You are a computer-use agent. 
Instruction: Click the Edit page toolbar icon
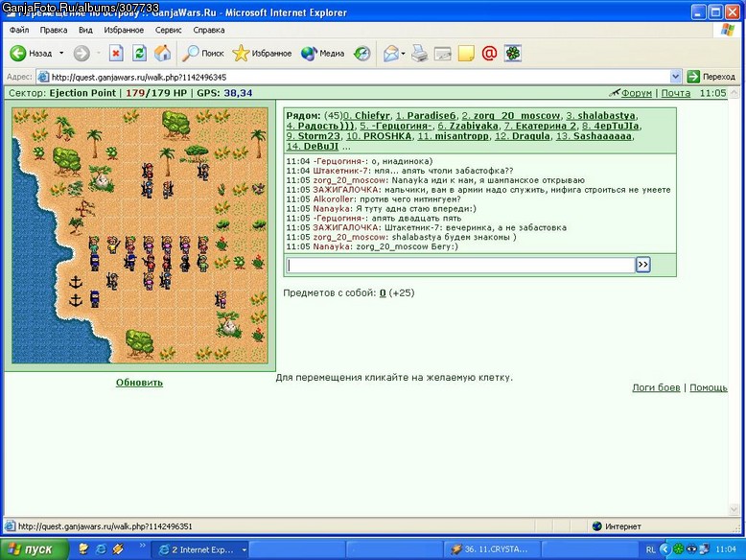442,54
